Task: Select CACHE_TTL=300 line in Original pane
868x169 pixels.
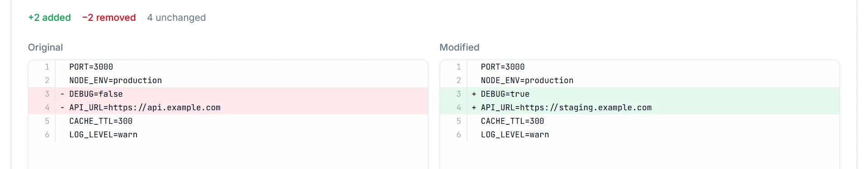Action: coord(228,121)
